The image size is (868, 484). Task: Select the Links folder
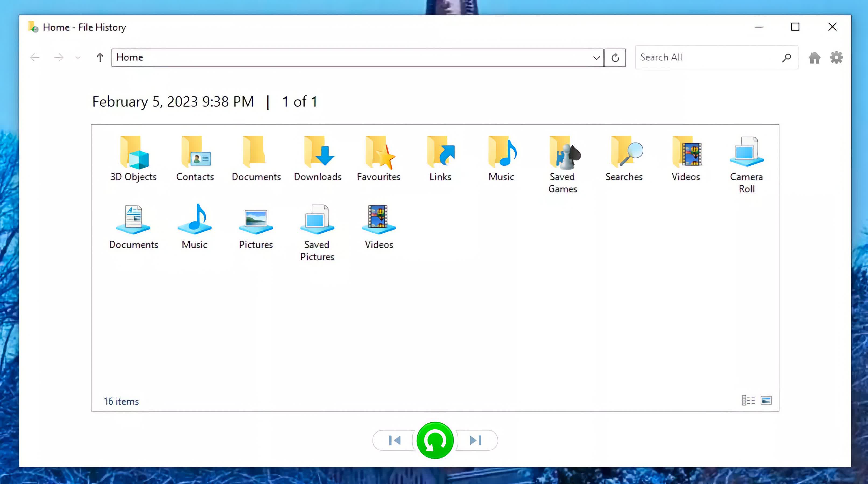point(440,159)
